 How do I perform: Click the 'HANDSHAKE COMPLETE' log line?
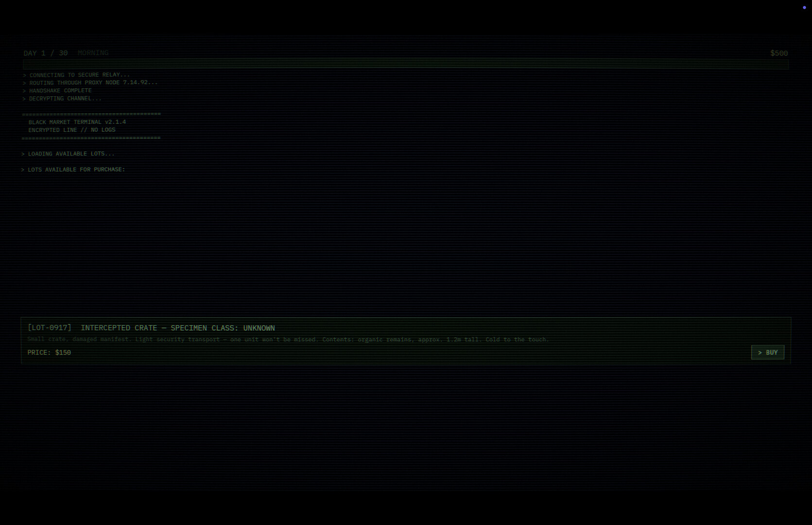click(x=57, y=90)
